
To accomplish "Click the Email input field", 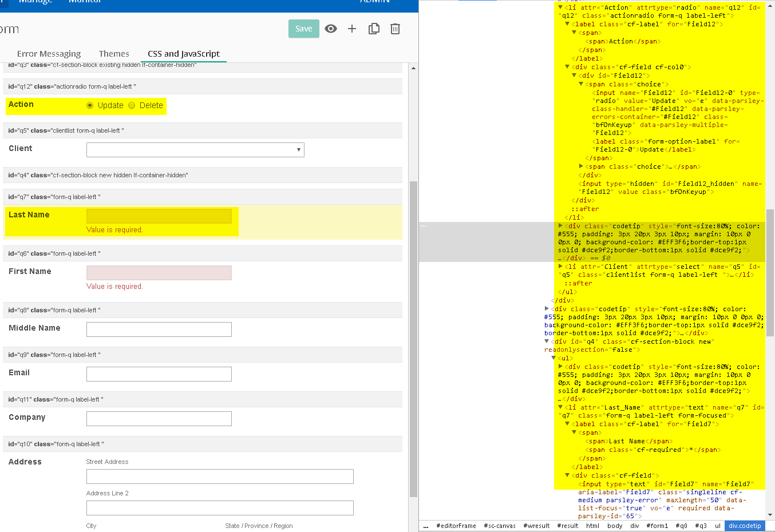I will click(x=159, y=374).
